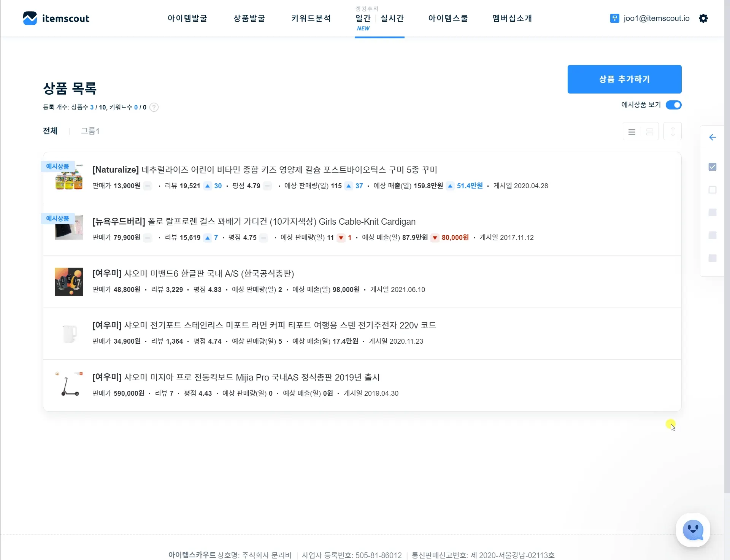730x560 pixels.
Task: Click the 상품 추가하기 button
Action: (x=624, y=79)
